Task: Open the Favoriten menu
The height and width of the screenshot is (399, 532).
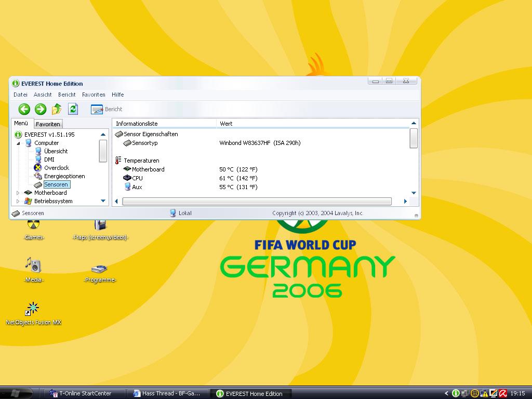Action: (94, 95)
